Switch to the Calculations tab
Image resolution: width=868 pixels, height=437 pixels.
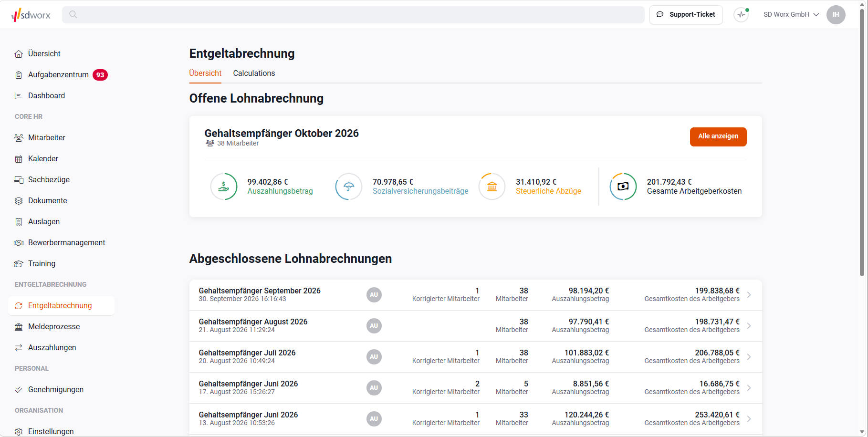click(254, 73)
